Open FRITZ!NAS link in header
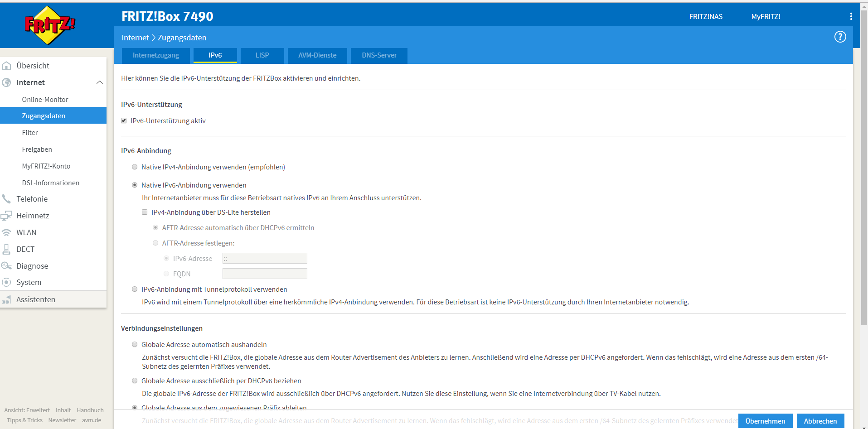The height and width of the screenshot is (429, 868). coord(706,16)
